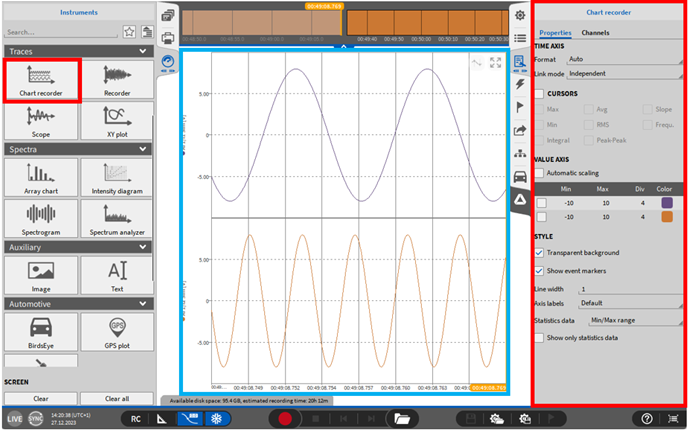Open the Link mode dropdown
688x430 pixels.
(x=620, y=73)
